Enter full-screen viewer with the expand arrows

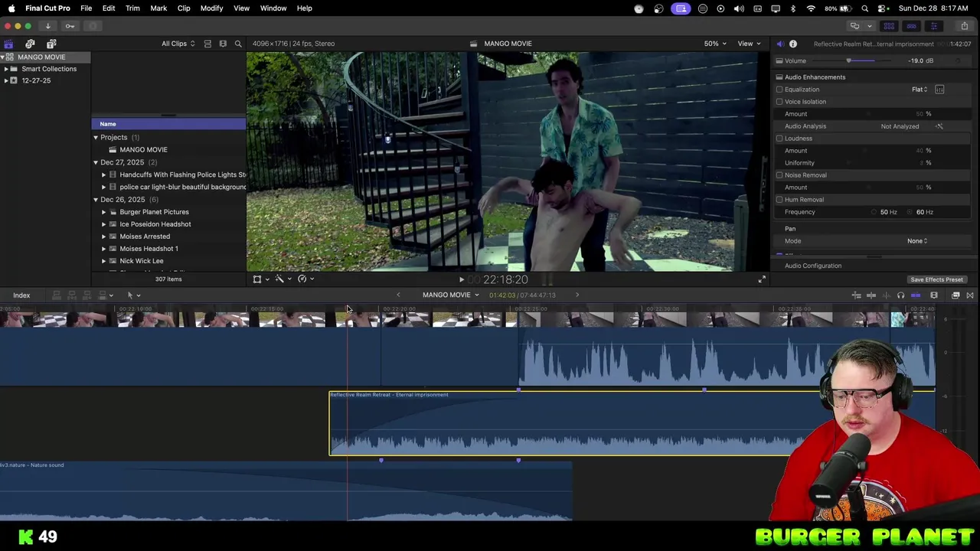(762, 280)
